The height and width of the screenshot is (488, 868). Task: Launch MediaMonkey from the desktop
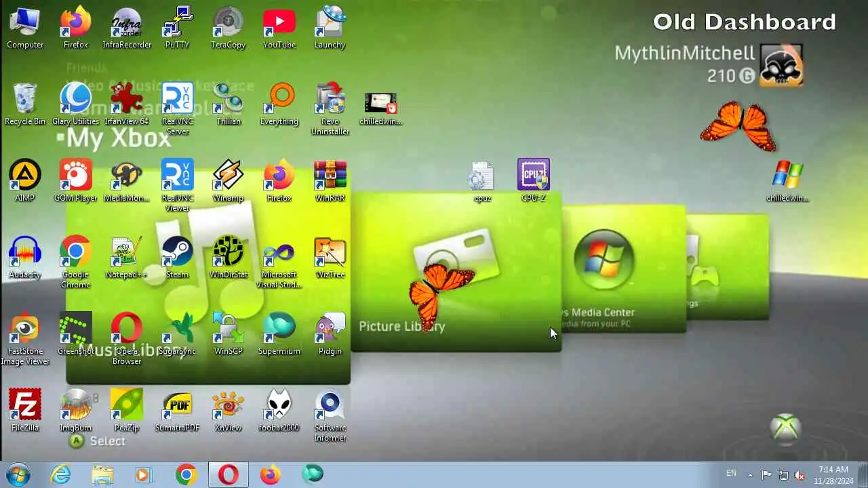coord(127,181)
